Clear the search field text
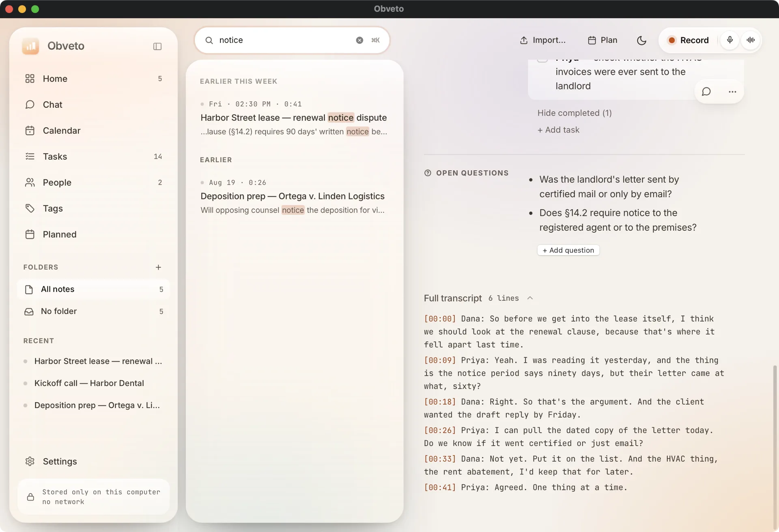This screenshot has height=532, width=779. coord(359,40)
